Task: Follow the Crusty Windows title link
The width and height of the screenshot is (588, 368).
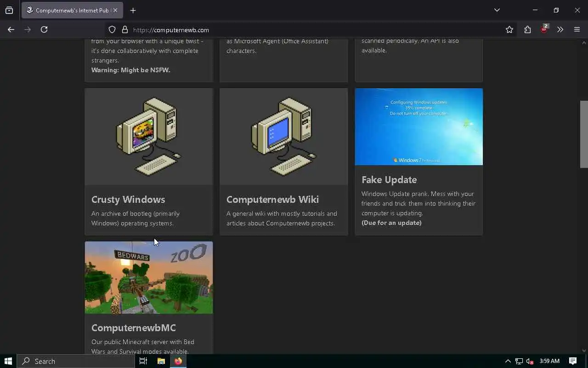Action: click(x=128, y=199)
